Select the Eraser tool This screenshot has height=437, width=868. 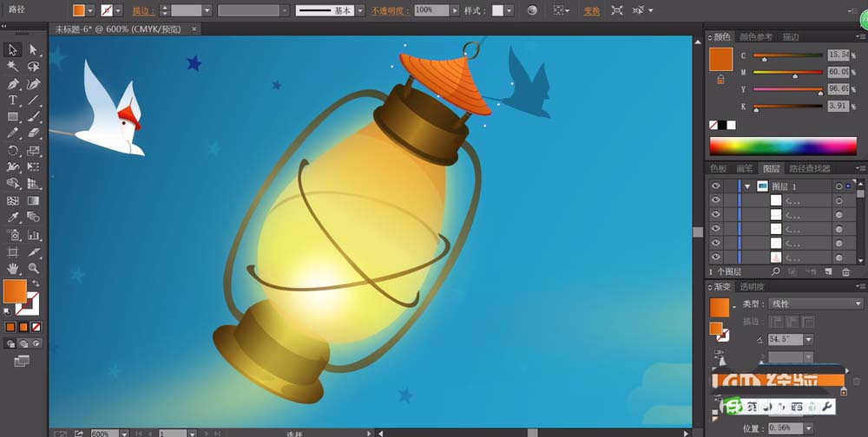33,134
